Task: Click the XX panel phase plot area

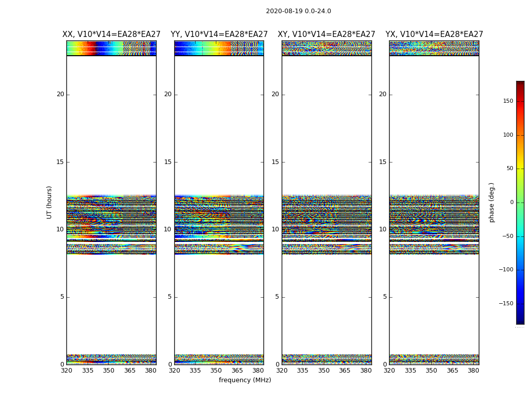Action: (111, 202)
